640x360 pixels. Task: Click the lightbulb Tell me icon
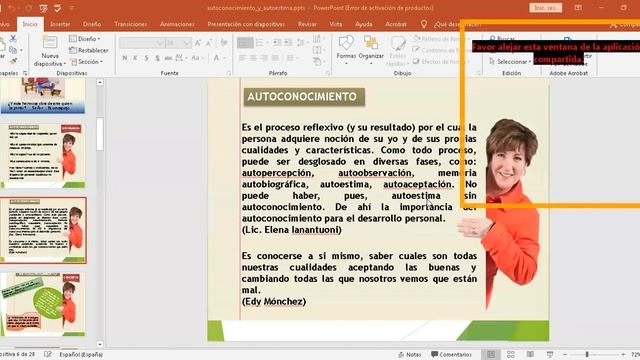point(424,24)
